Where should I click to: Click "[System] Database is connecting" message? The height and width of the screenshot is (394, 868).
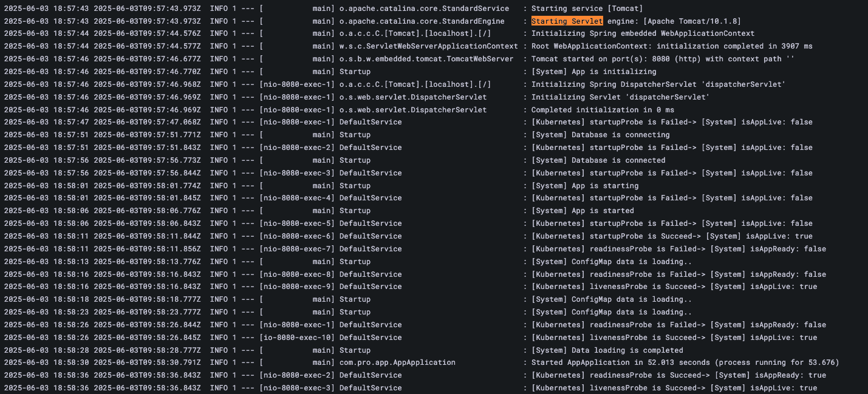(x=600, y=135)
